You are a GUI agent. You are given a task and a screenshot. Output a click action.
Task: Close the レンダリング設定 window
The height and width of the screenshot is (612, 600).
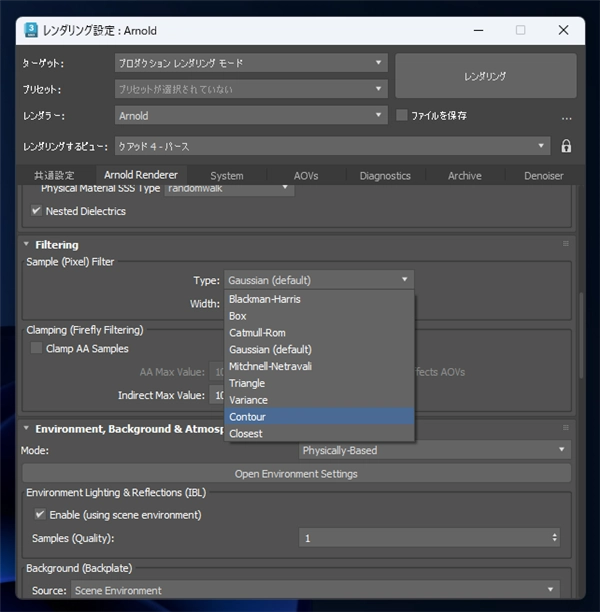pyautogui.click(x=563, y=30)
